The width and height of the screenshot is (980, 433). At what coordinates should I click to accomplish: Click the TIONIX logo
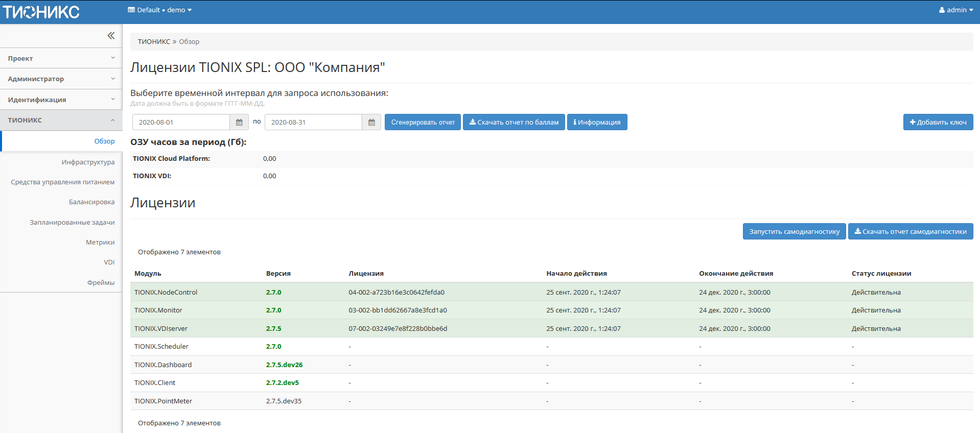[41, 12]
